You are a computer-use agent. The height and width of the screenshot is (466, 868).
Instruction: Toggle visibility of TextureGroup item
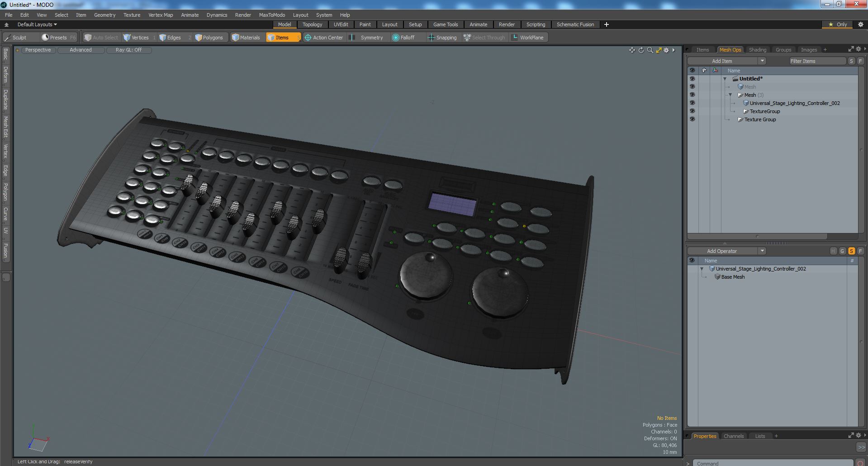(692, 111)
